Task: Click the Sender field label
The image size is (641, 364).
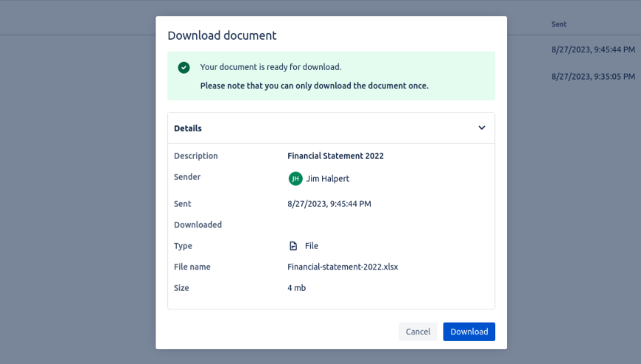Action: pos(187,177)
